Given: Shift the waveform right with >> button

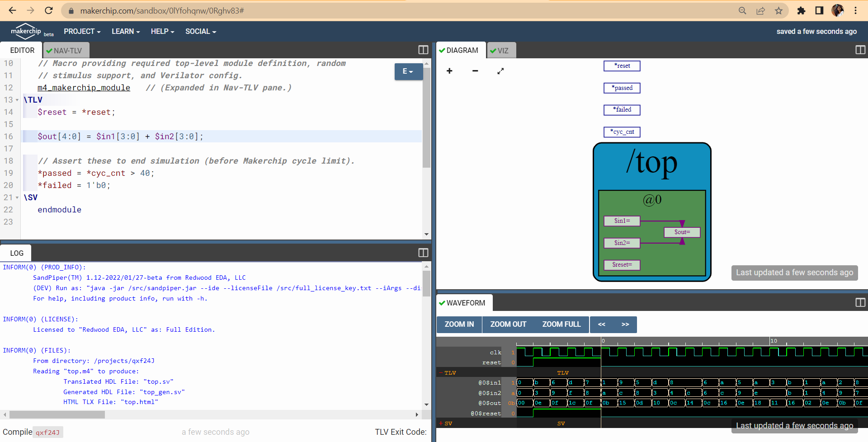Looking at the screenshot, I should tap(625, 324).
